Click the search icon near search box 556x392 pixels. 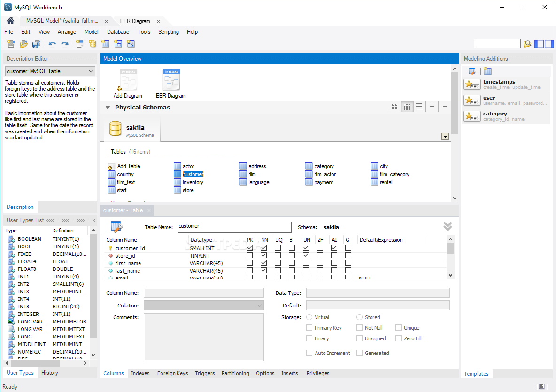527,44
